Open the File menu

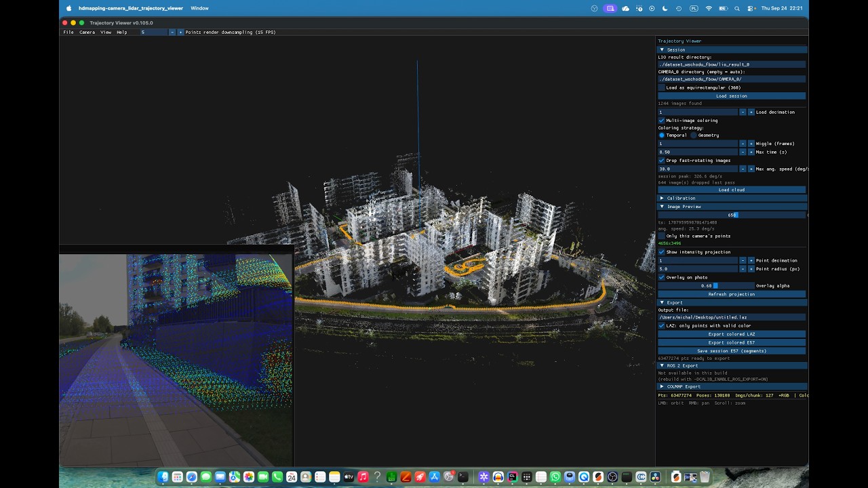pos(68,32)
